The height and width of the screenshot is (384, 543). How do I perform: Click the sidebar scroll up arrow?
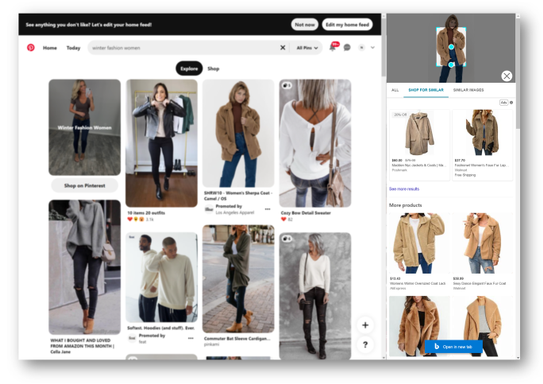pos(518,16)
